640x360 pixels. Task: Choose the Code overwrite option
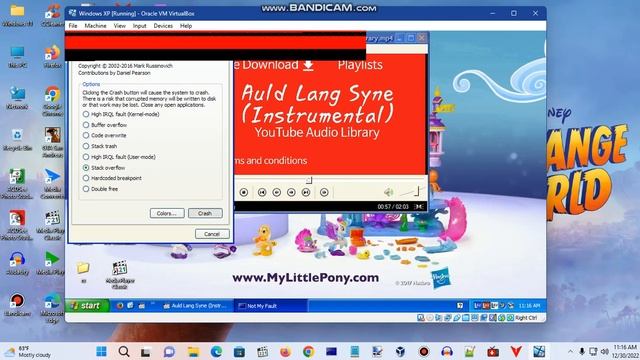(x=104, y=136)
